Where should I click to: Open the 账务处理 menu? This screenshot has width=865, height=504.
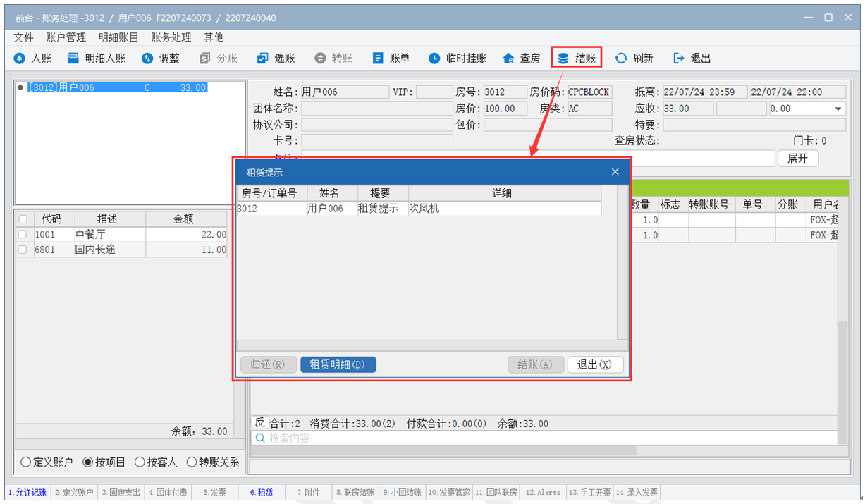(171, 37)
